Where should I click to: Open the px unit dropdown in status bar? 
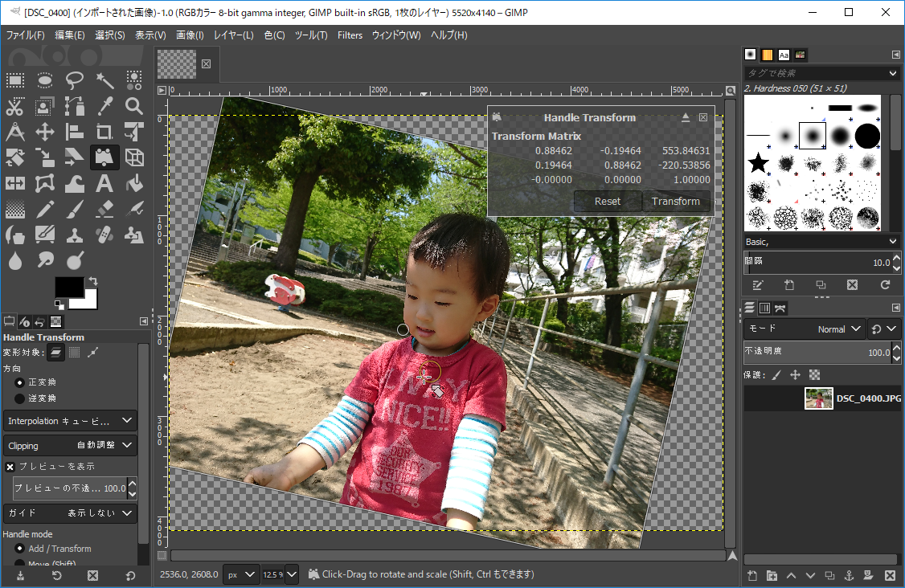[x=240, y=574]
